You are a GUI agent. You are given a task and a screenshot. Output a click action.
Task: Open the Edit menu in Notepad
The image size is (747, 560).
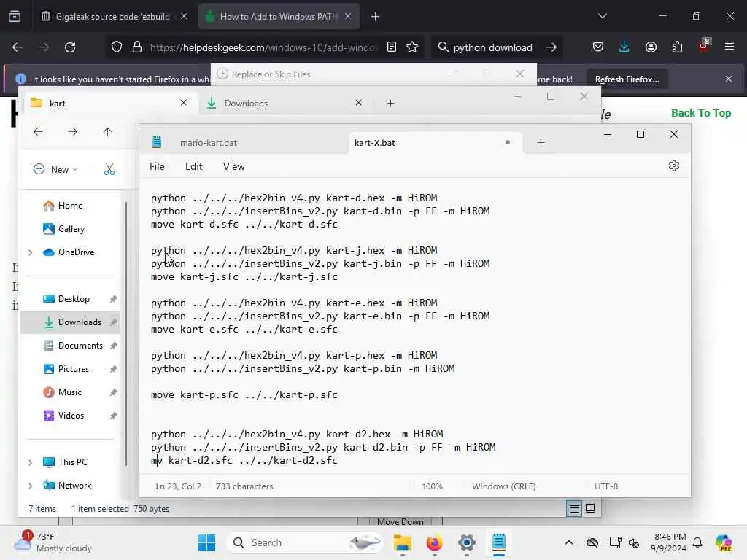(193, 166)
